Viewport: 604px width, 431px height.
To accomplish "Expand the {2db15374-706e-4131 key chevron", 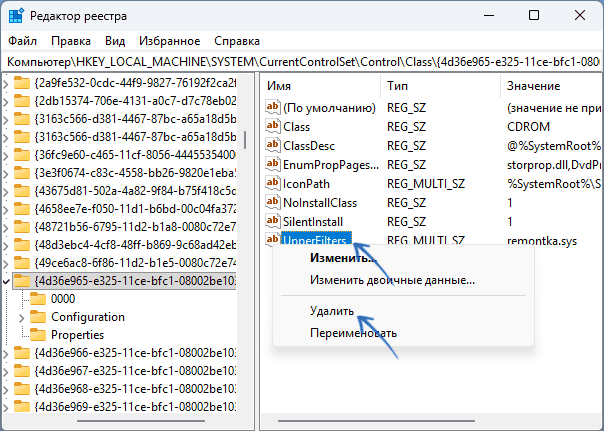I will pos(6,102).
